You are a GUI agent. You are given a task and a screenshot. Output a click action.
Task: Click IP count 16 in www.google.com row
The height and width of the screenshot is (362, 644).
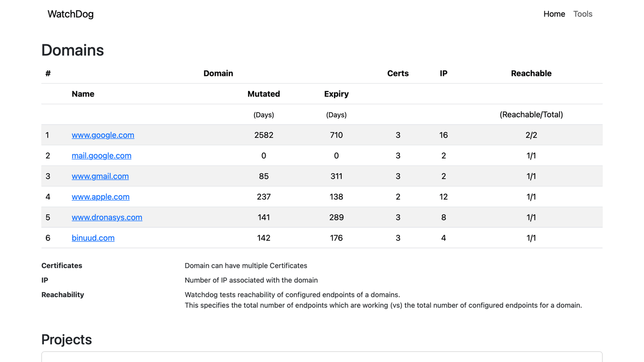coord(443,135)
